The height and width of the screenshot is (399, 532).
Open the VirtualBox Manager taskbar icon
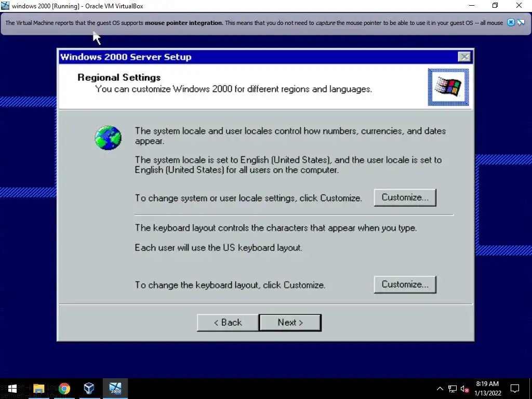tap(89, 389)
